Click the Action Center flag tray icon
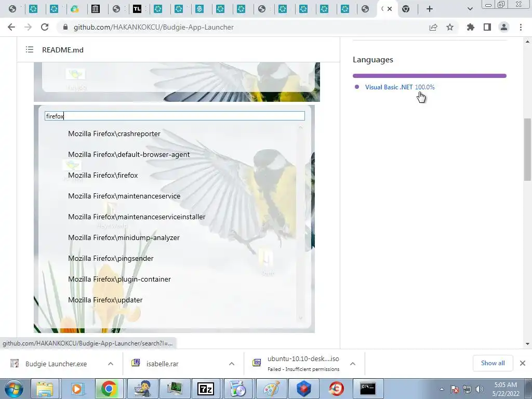The width and height of the screenshot is (532, 399). 455,390
